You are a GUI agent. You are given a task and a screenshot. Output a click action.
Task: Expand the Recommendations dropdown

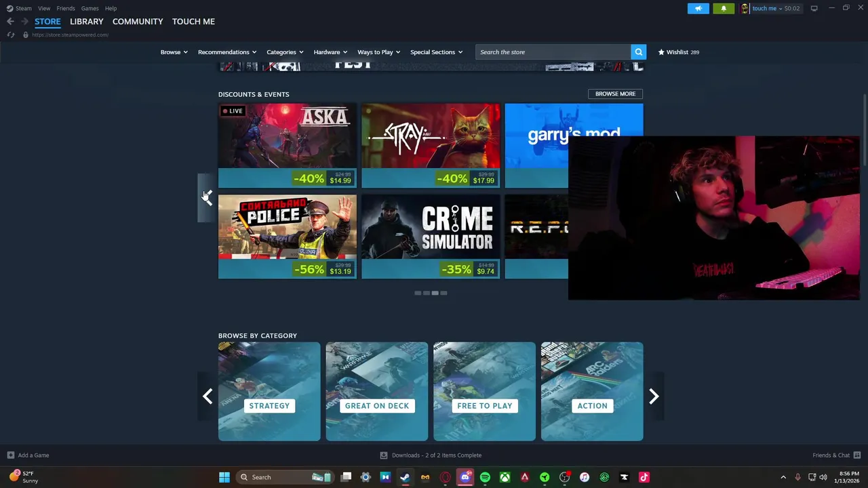coord(227,52)
